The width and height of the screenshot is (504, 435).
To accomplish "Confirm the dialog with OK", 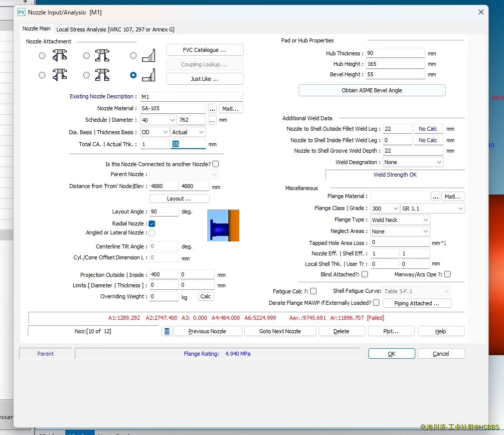I will click(x=391, y=354).
